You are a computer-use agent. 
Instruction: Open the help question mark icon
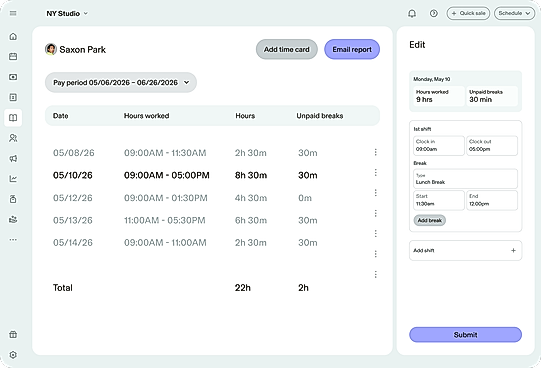434,13
